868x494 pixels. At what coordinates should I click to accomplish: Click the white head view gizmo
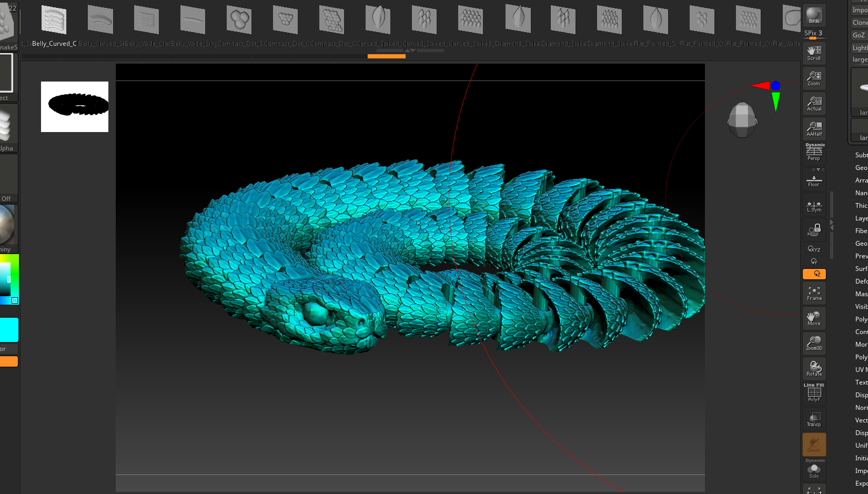point(742,119)
